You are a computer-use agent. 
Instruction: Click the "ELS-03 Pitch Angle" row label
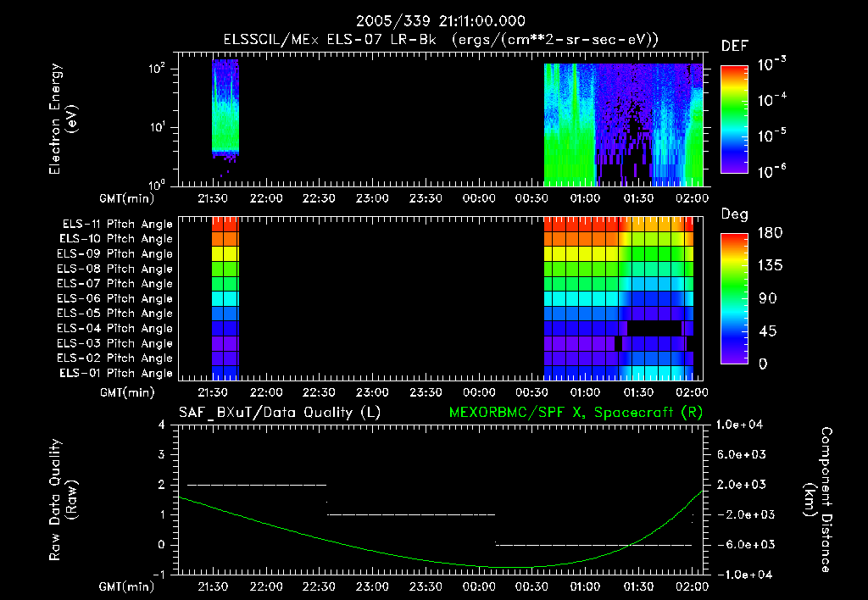tap(114, 343)
